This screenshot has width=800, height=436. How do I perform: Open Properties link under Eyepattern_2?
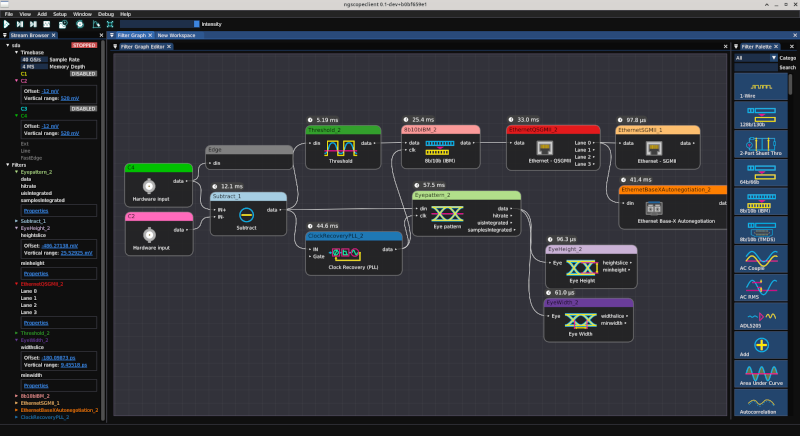point(36,211)
